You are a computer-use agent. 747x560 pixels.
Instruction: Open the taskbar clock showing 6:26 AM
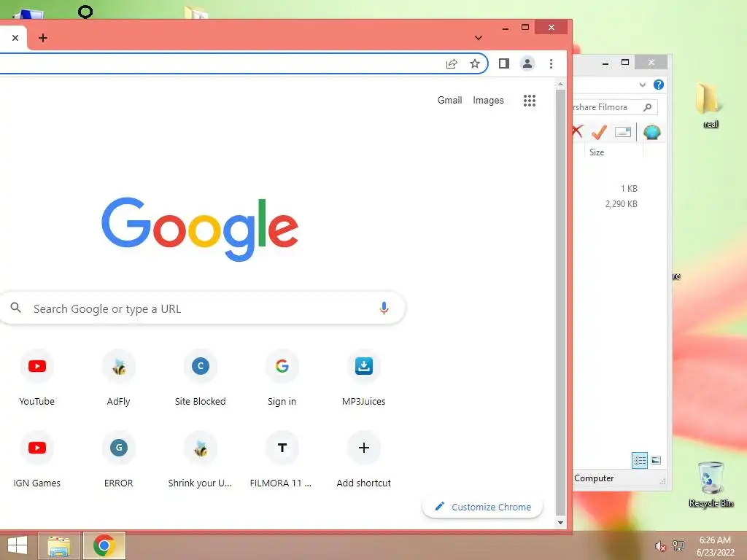[x=715, y=546]
